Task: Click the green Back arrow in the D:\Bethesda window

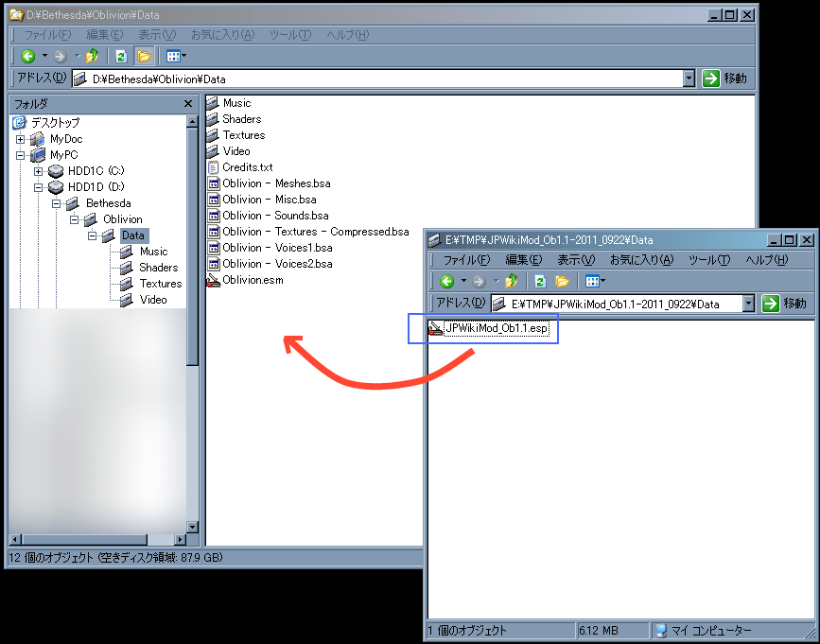Action: [x=27, y=57]
